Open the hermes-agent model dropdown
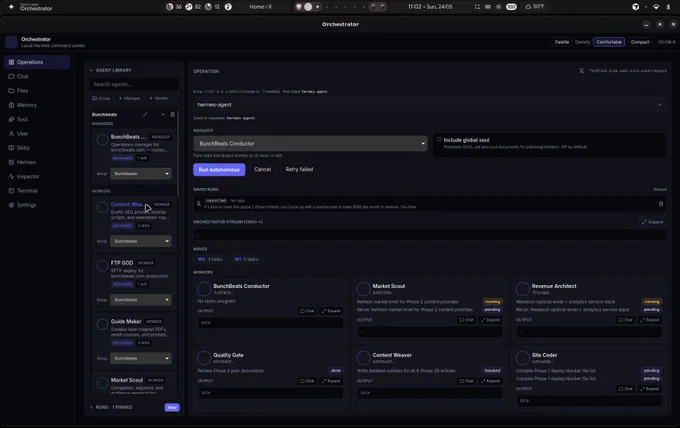Viewport: 680px width, 428px height. coord(429,105)
